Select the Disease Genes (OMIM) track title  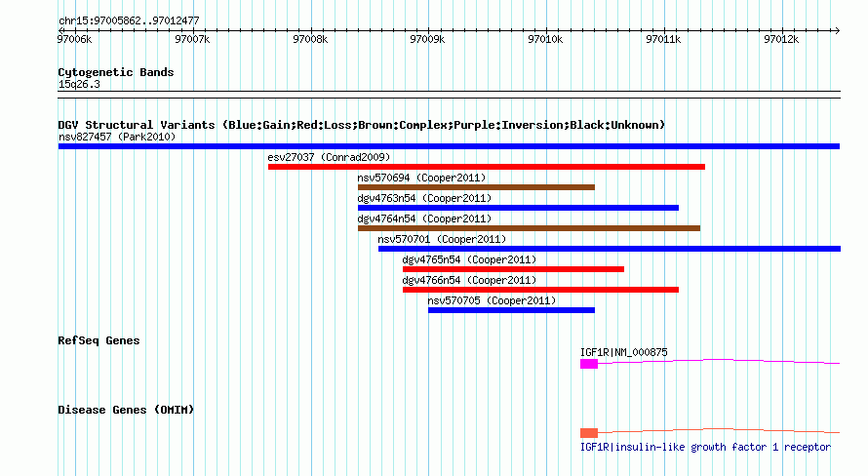pyautogui.click(x=126, y=410)
